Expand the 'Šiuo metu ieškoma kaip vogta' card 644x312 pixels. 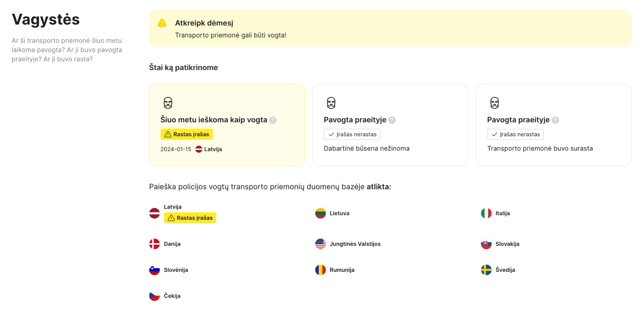point(227,125)
